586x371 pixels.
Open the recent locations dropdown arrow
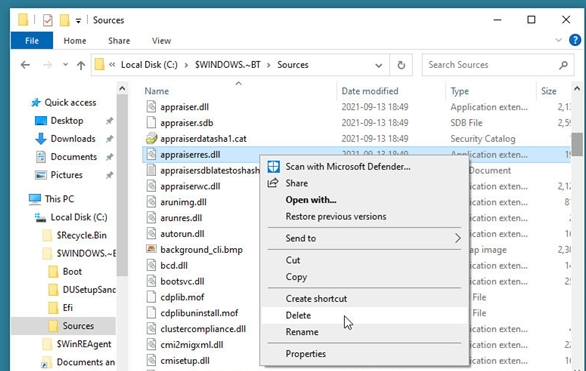pyautogui.click(x=65, y=65)
